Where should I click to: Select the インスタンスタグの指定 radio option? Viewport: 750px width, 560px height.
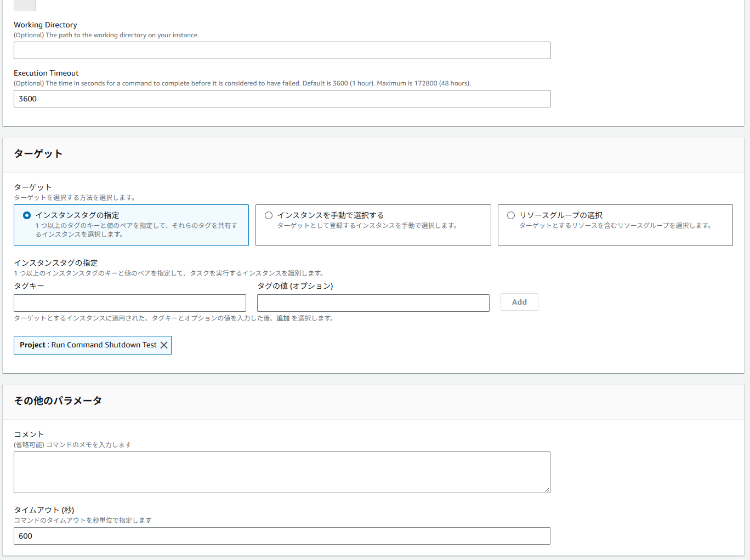(27, 215)
